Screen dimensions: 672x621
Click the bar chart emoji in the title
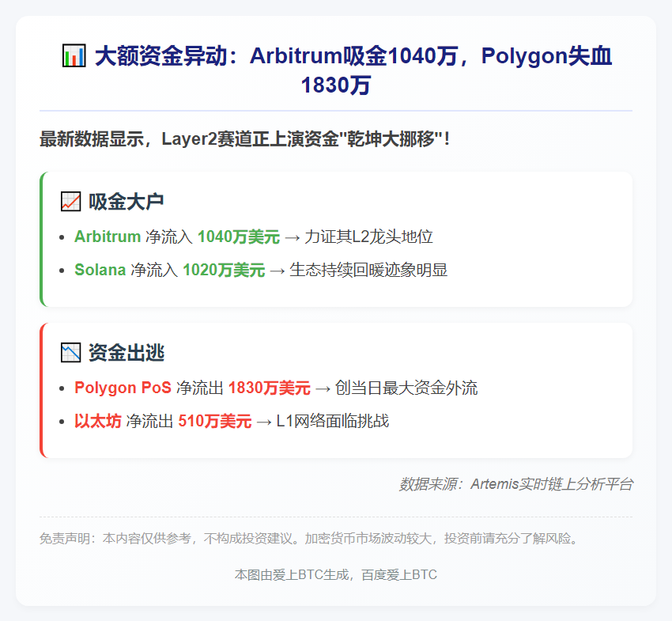(x=74, y=55)
